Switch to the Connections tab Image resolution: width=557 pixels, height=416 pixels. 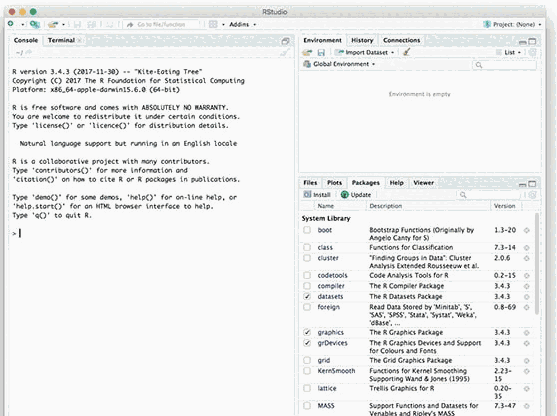click(x=401, y=40)
